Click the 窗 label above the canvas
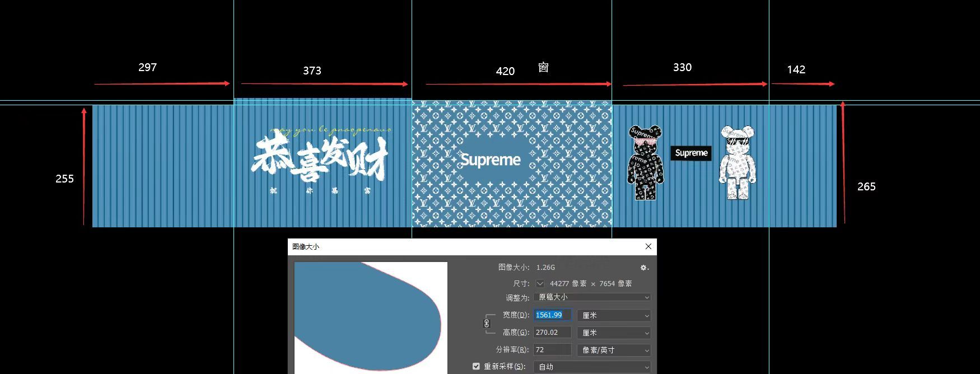The image size is (980, 374). click(x=543, y=68)
